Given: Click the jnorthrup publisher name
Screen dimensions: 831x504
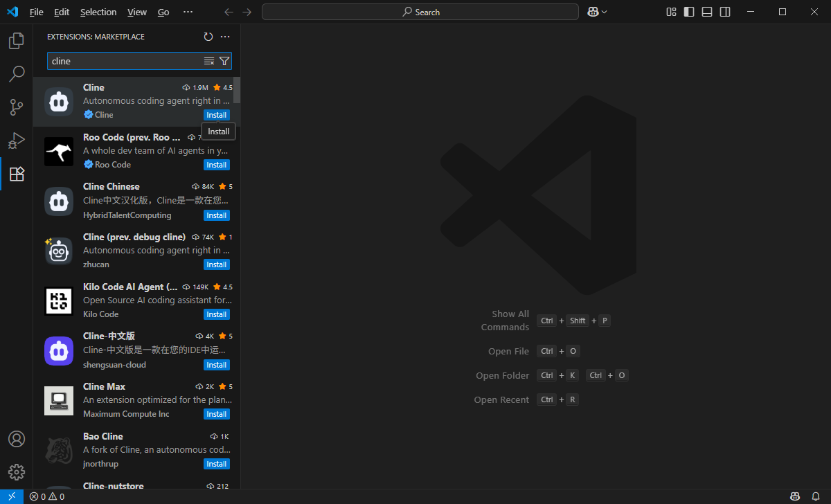Looking at the screenshot, I should coord(100,464).
